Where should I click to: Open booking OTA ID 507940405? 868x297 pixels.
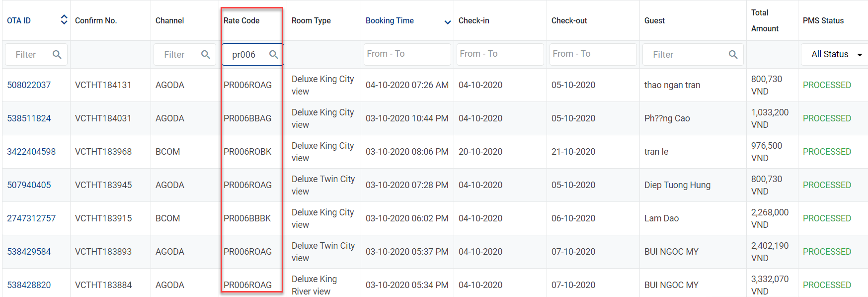pos(29,185)
